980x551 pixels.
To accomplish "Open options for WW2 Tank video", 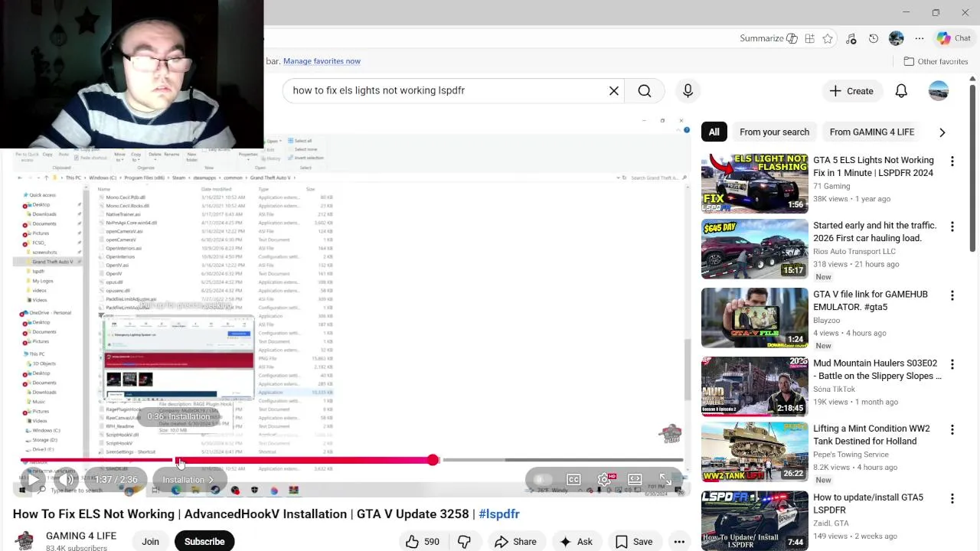I will [952, 430].
